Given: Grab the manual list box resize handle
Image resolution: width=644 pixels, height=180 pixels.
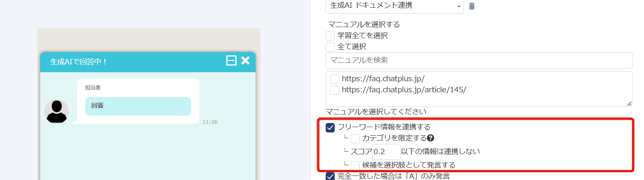Looking at the screenshot, I should click(629, 103).
